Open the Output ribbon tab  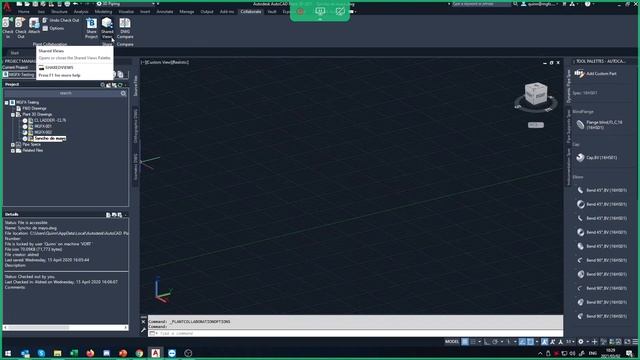[207, 12]
